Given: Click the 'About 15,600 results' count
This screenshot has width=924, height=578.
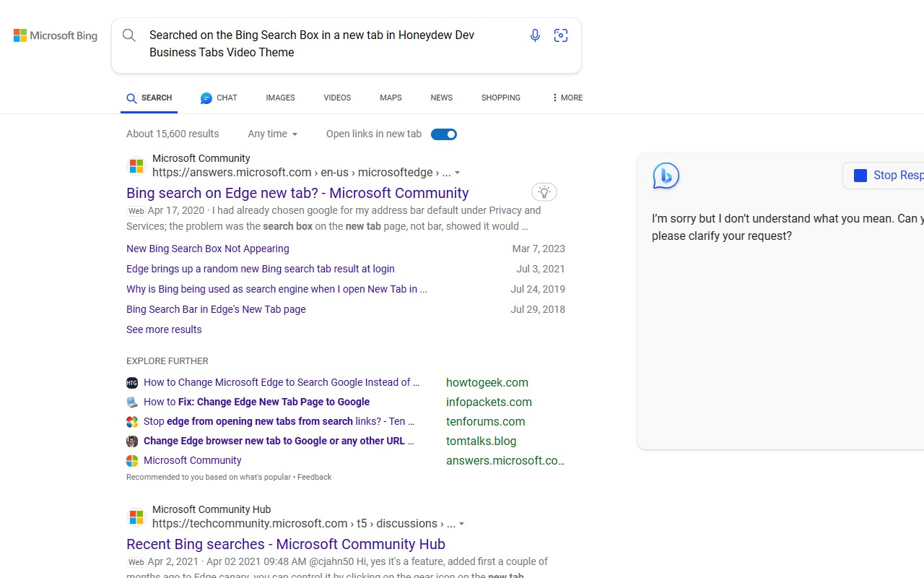Looking at the screenshot, I should click(x=173, y=134).
